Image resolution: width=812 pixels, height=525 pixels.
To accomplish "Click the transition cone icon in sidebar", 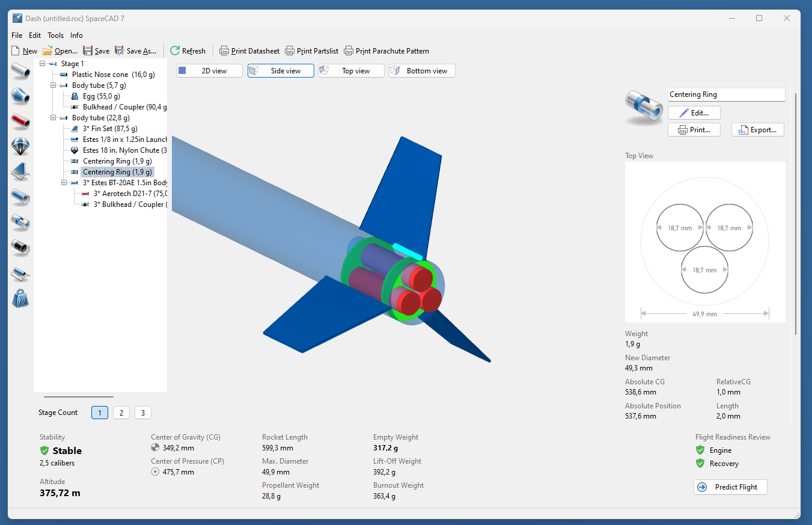I will click(x=20, y=96).
